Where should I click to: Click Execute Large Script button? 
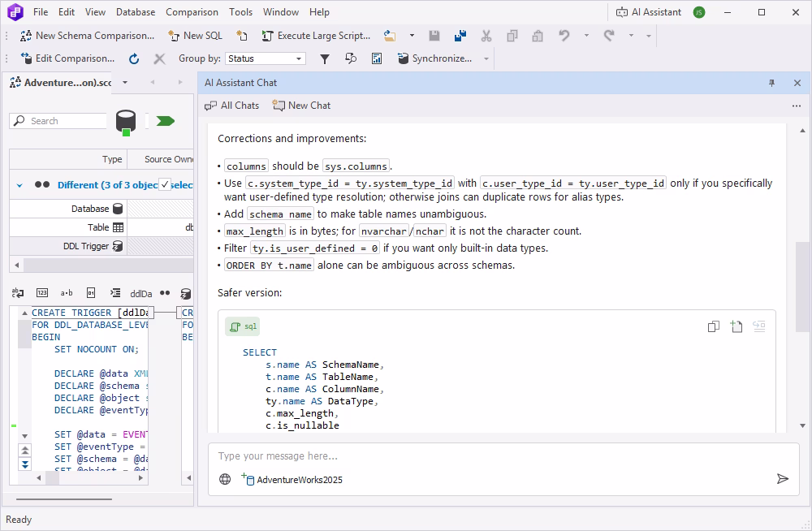tap(317, 36)
